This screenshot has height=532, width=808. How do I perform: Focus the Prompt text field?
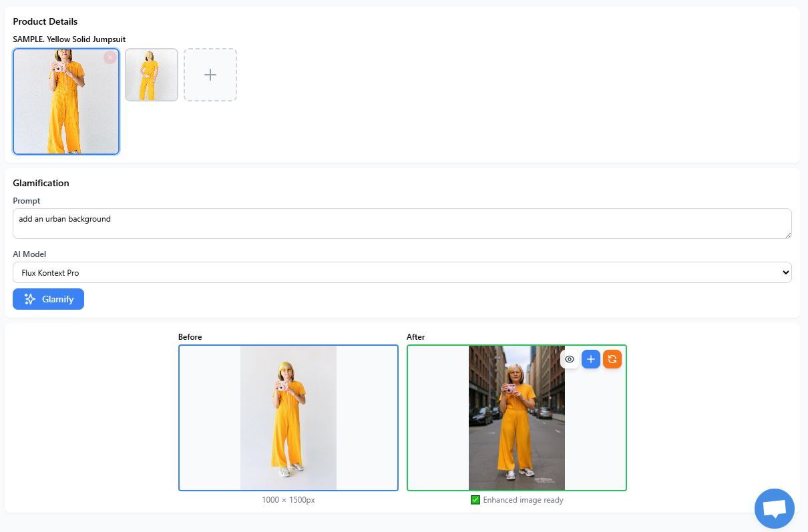coord(401,223)
